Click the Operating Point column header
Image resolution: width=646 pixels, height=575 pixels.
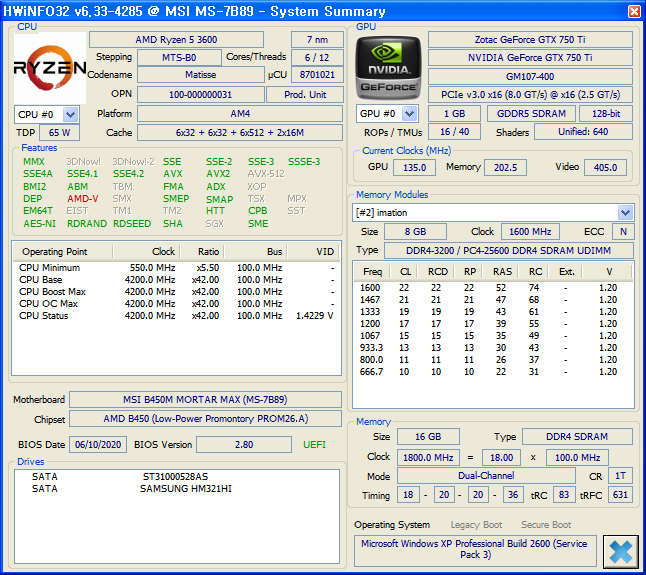coord(62,252)
